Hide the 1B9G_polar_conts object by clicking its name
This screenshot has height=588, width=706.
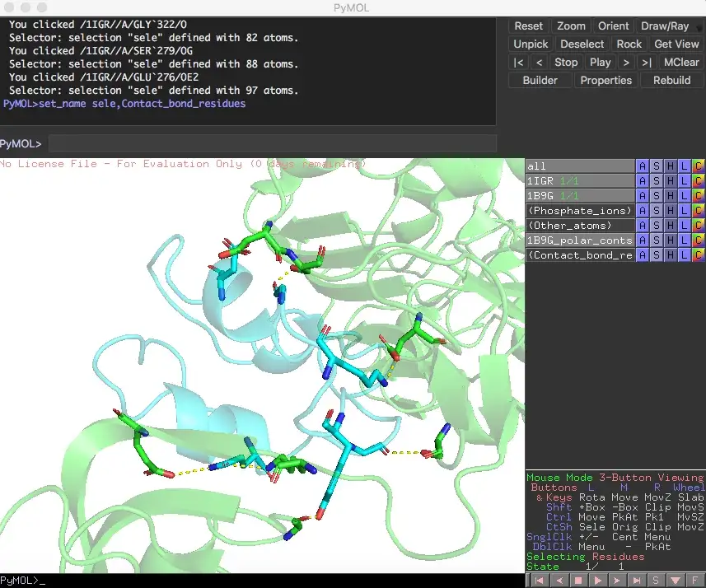577,240
